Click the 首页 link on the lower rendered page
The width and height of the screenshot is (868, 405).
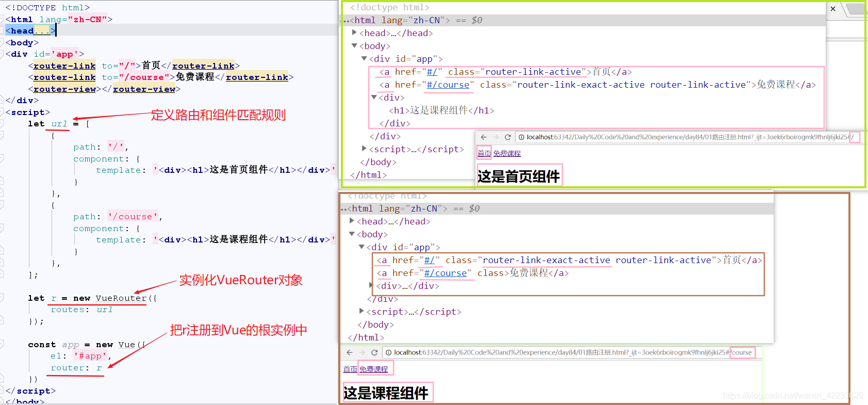[x=350, y=369]
